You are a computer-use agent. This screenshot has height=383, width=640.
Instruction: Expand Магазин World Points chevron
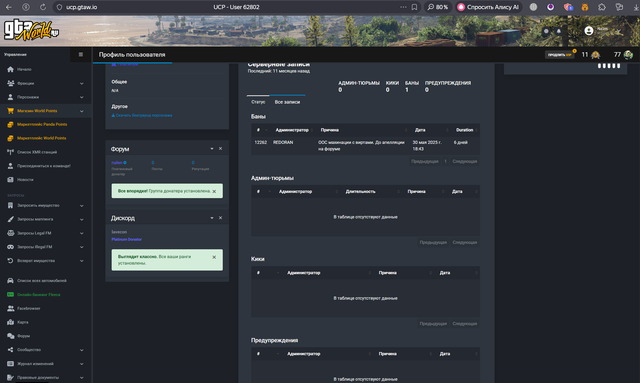pyautogui.click(x=82, y=111)
